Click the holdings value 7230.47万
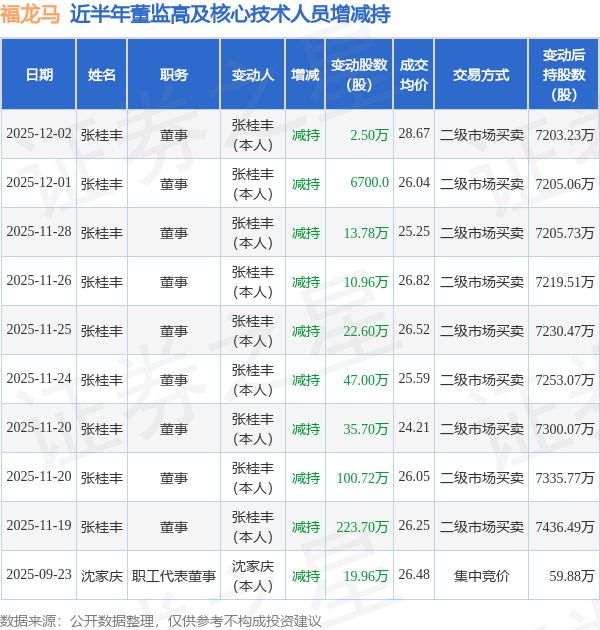 (564, 331)
